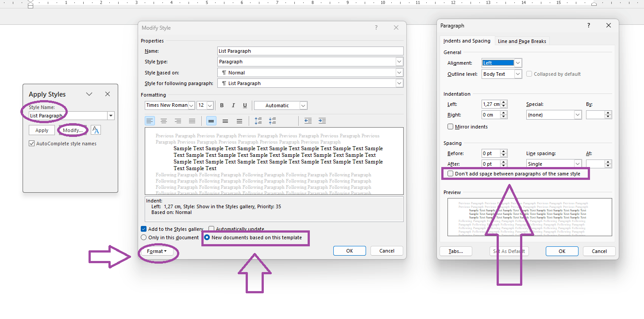Click Modify button in Apply Styles

pos(73,130)
